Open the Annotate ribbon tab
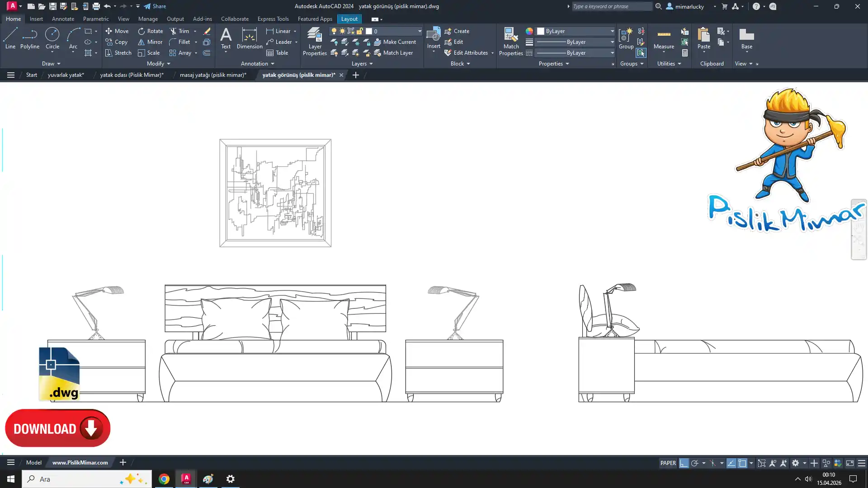 63,19
